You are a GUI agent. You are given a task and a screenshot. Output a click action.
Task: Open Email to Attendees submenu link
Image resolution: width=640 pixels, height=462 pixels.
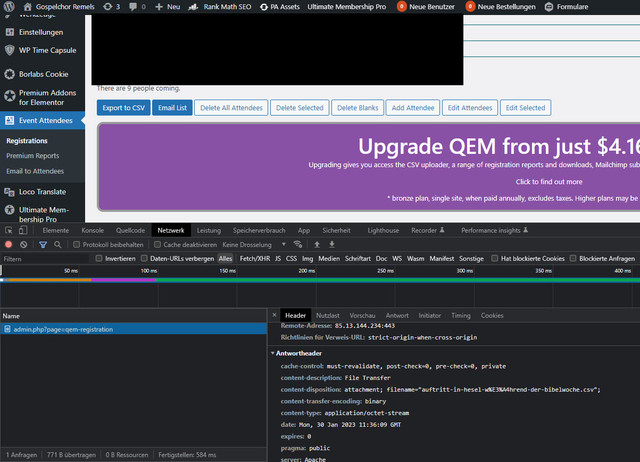tap(35, 171)
